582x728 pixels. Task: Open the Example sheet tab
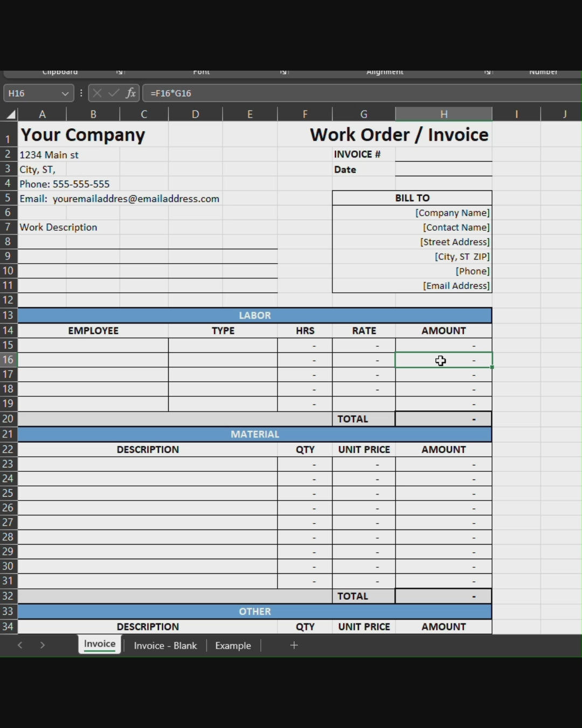[x=233, y=645]
